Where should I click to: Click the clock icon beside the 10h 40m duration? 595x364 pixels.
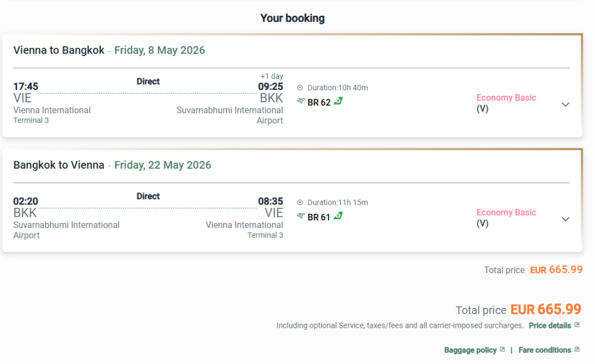point(300,88)
